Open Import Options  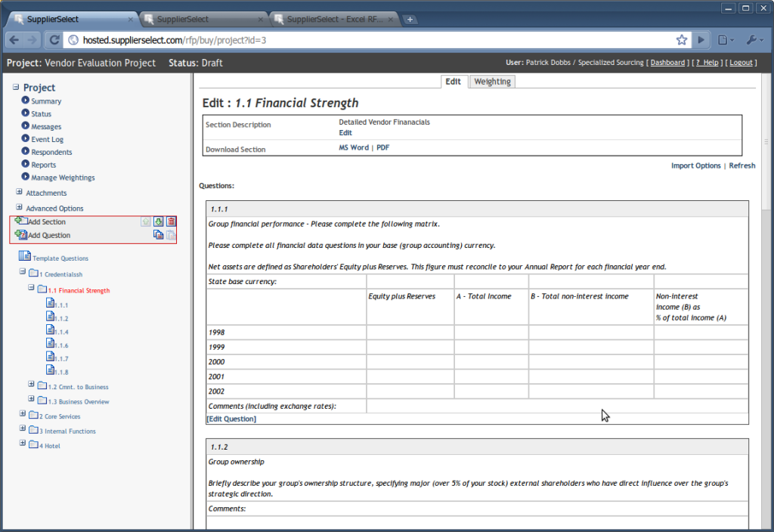coord(696,165)
